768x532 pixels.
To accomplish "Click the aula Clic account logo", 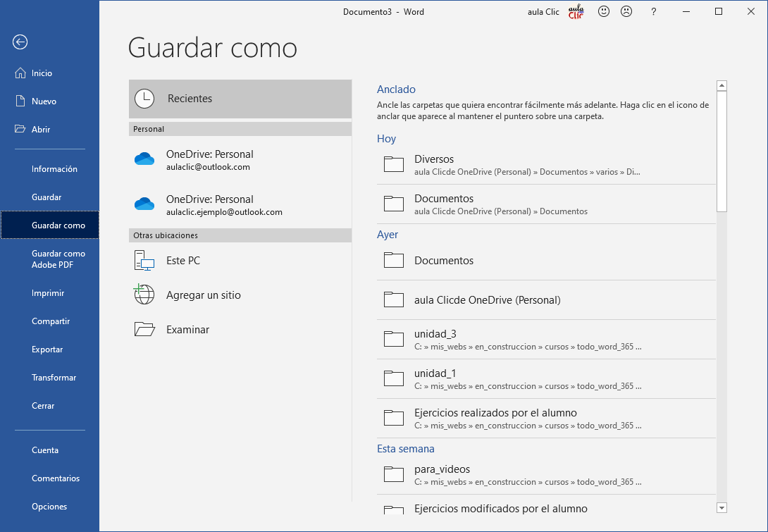I will tap(576, 12).
